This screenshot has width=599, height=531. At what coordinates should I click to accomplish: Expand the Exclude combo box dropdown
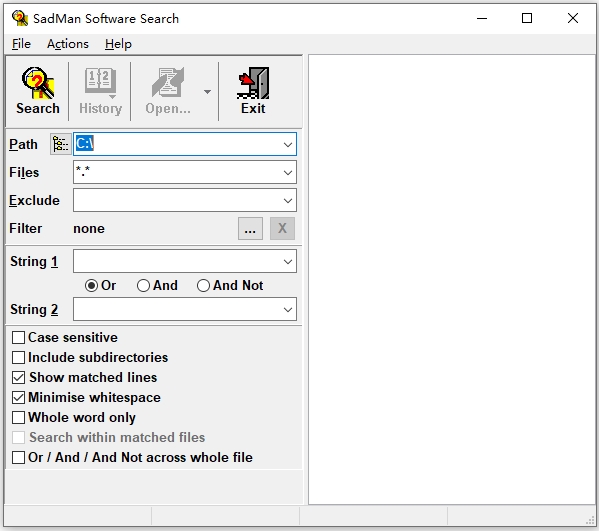[288, 201]
